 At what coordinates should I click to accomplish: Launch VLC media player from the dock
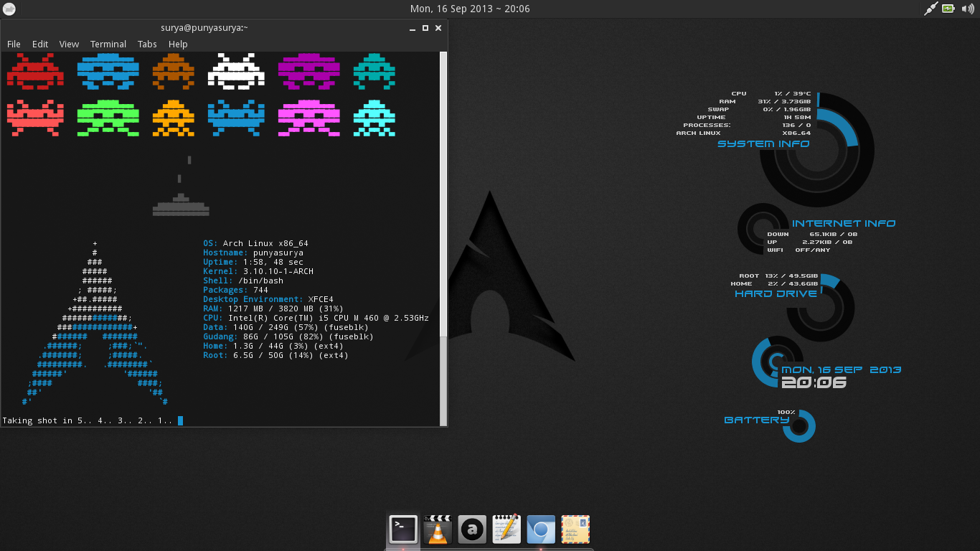tap(437, 529)
